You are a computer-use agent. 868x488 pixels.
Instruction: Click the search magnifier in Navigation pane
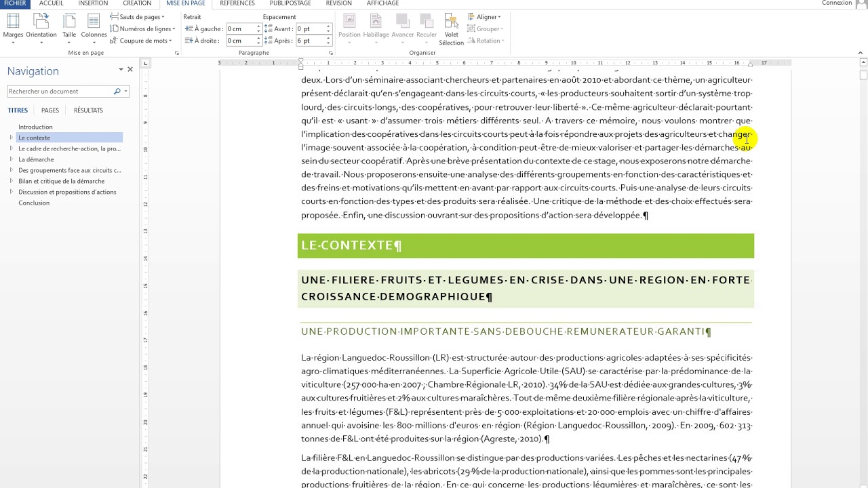(117, 91)
